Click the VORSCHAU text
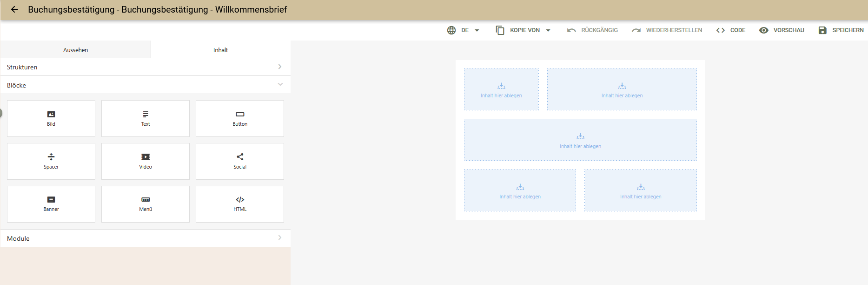Image resolution: width=868 pixels, height=285 pixels. click(x=789, y=30)
